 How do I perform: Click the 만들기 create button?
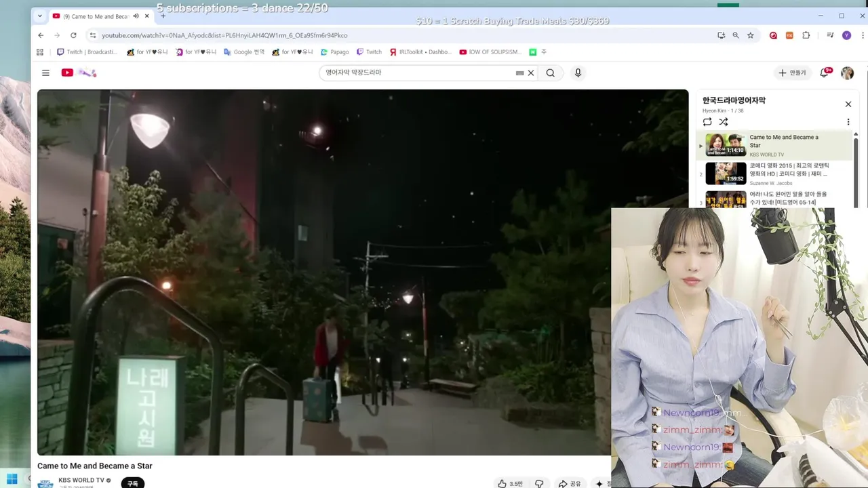[793, 73]
